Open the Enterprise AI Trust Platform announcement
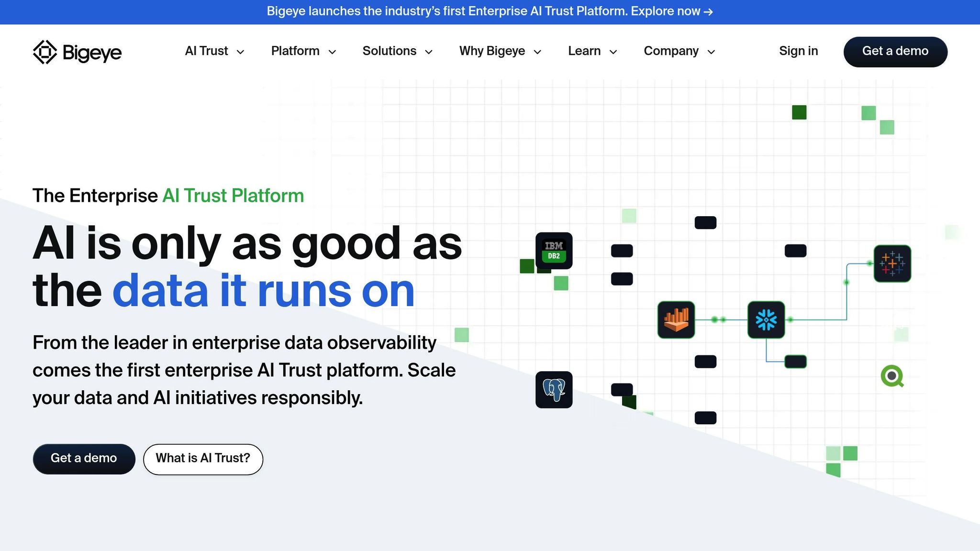Screen dimensions: 980x551 [489, 11]
